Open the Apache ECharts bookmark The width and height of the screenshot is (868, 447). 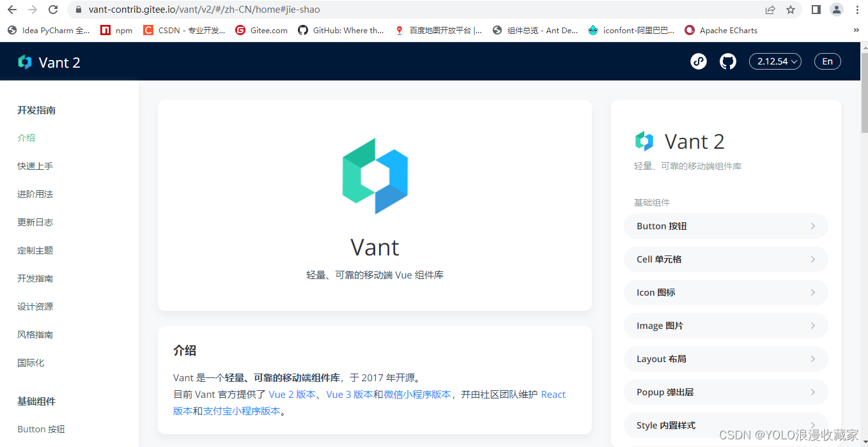721,30
